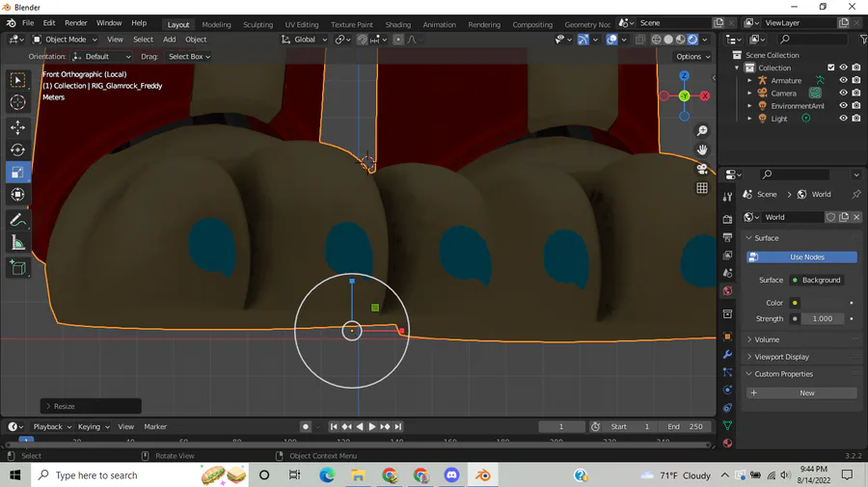Open the Object properties tab
The image size is (868, 487).
tap(727, 337)
